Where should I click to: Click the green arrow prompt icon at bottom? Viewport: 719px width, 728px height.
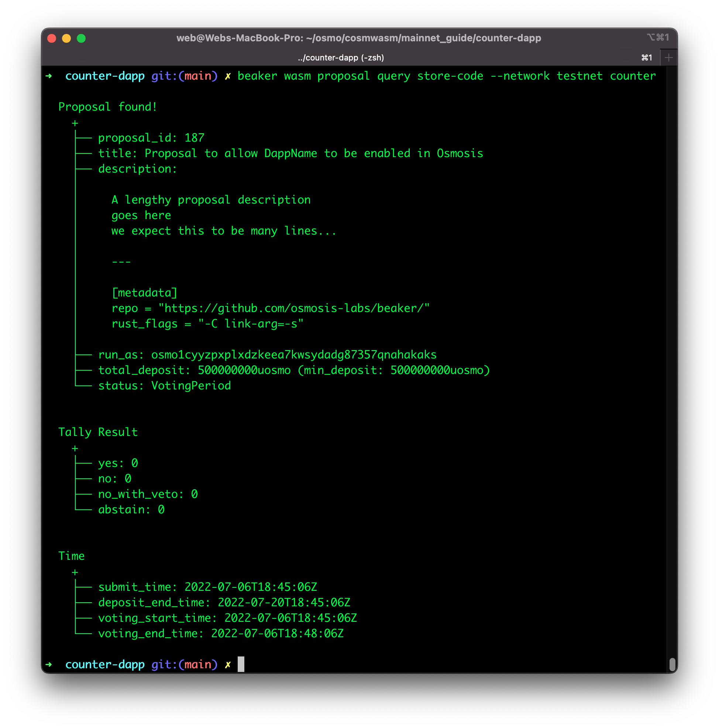pyautogui.click(x=49, y=664)
